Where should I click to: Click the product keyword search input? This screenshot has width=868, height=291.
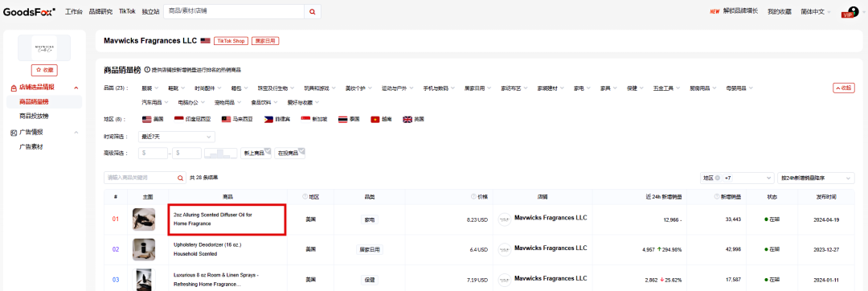click(140, 178)
